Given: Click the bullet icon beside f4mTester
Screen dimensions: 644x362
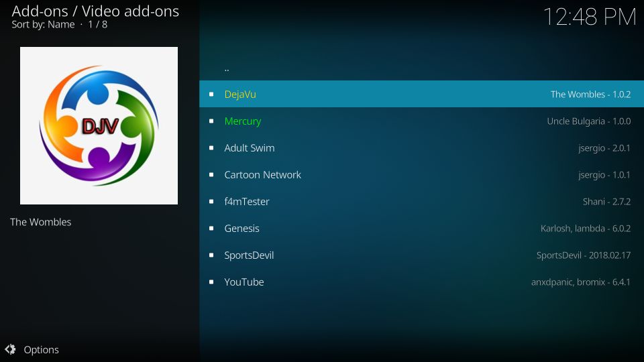Looking at the screenshot, I should (211, 202).
